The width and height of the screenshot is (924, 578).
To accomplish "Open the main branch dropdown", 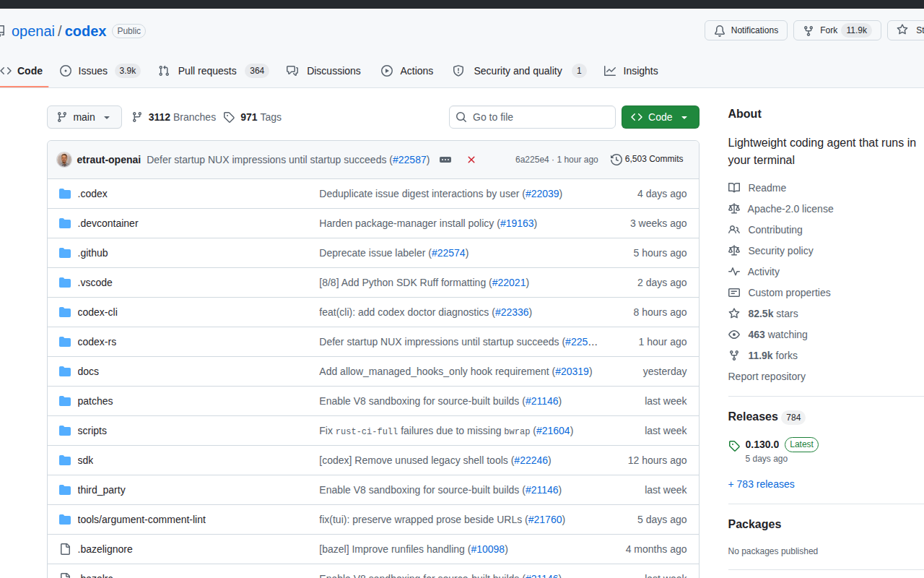I will [x=84, y=117].
